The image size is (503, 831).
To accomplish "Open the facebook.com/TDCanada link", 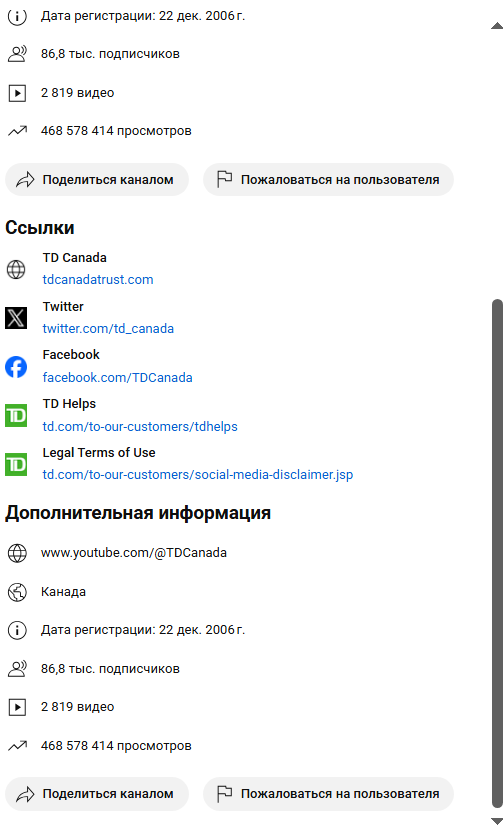I will [118, 377].
